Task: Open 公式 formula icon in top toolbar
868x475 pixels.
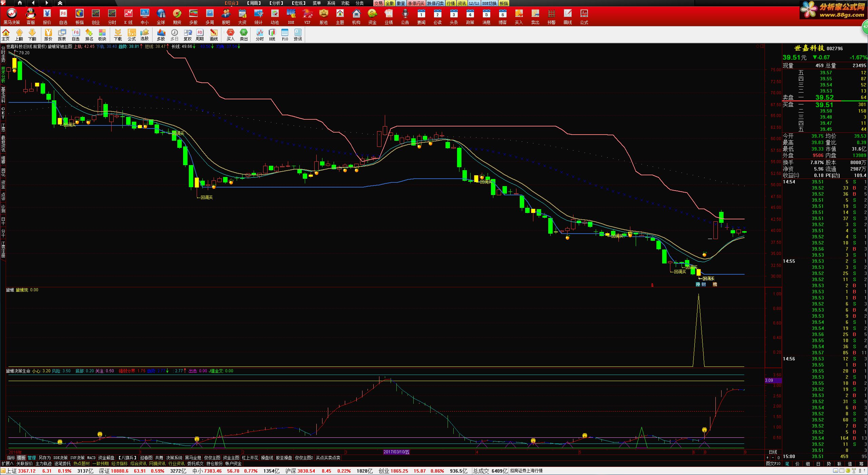Action: pyautogui.click(x=584, y=16)
